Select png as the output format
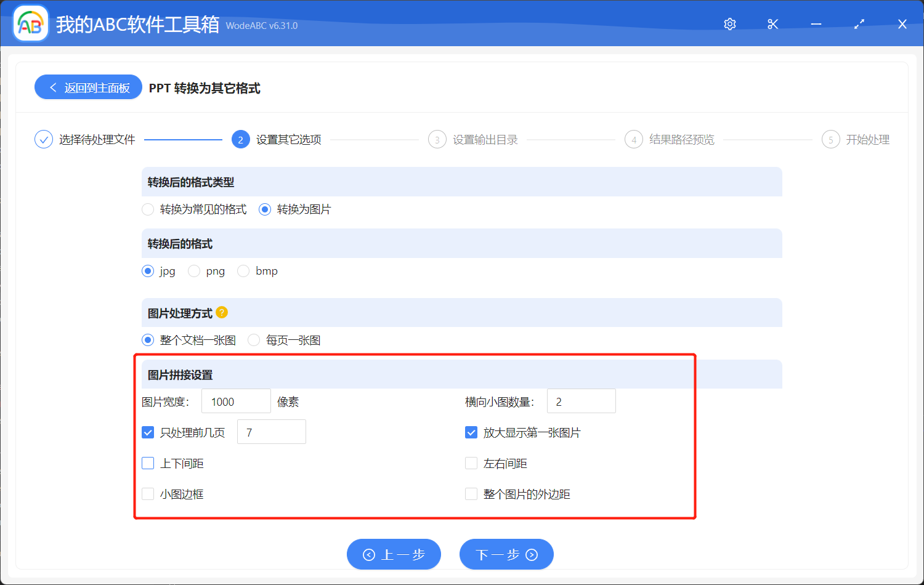Image resolution: width=924 pixels, height=585 pixels. 194,271
